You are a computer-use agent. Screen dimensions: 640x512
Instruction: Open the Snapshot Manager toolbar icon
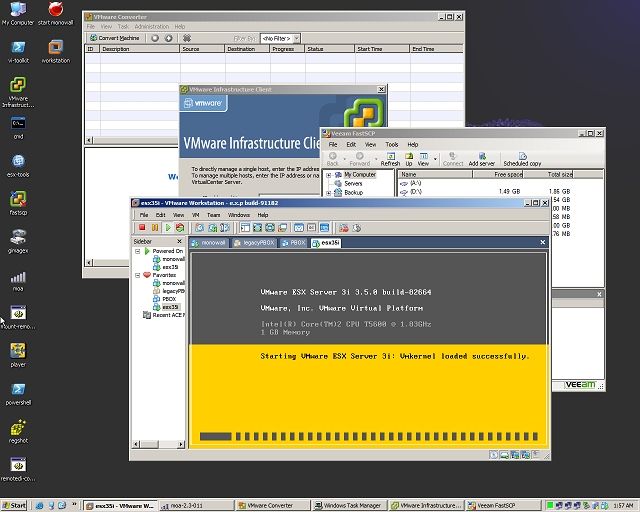coord(225,228)
